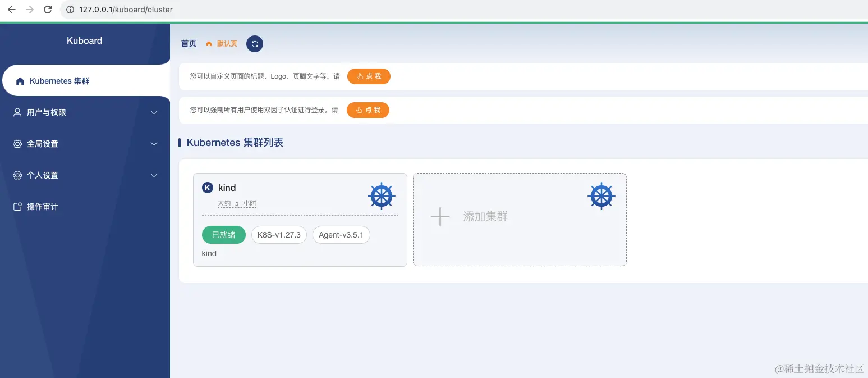Click the 大约 5 小时 timestamp
The width and height of the screenshot is (868, 378).
(x=237, y=203)
